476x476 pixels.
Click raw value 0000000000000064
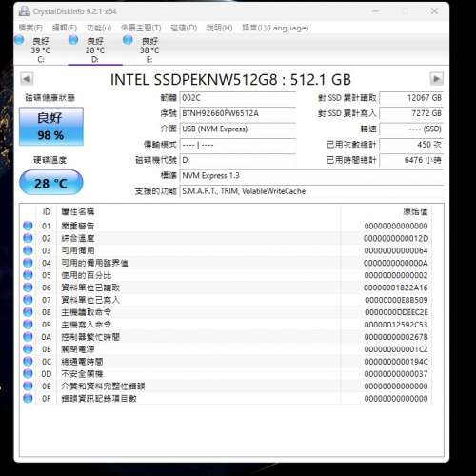pos(396,250)
